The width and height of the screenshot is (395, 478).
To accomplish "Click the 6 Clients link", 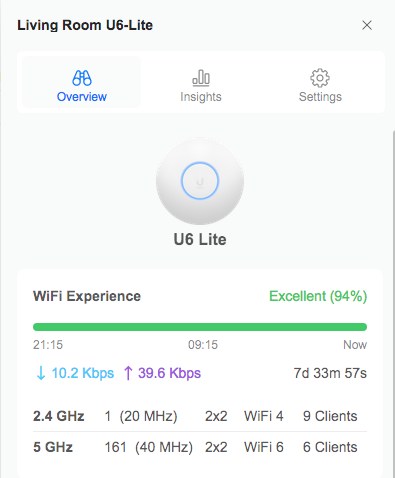I will [x=330, y=447].
